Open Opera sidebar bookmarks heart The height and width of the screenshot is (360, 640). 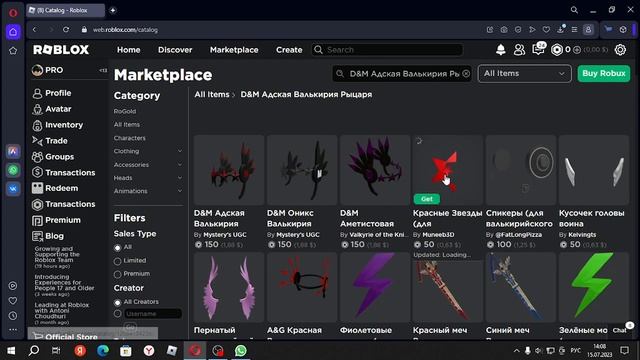click(x=13, y=301)
